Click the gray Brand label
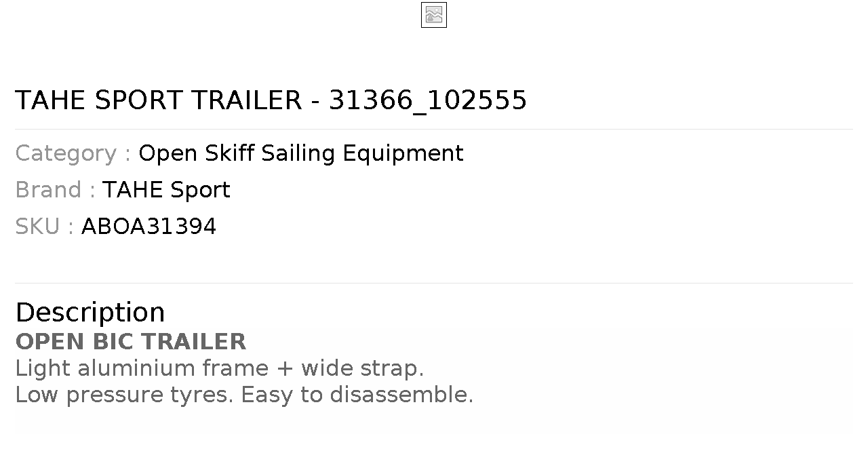The width and height of the screenshot is (868, 449). pos(56,190)
